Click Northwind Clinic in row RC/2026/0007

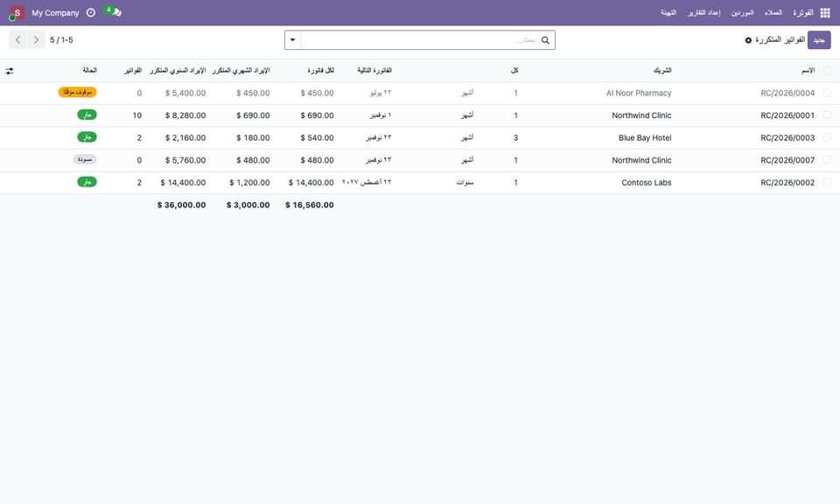coord(641,161)
